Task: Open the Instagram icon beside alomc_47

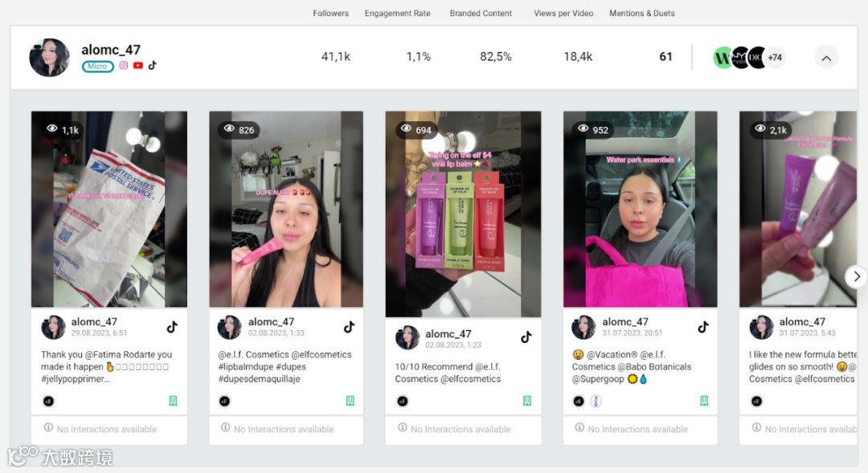Action: [124, 65]
